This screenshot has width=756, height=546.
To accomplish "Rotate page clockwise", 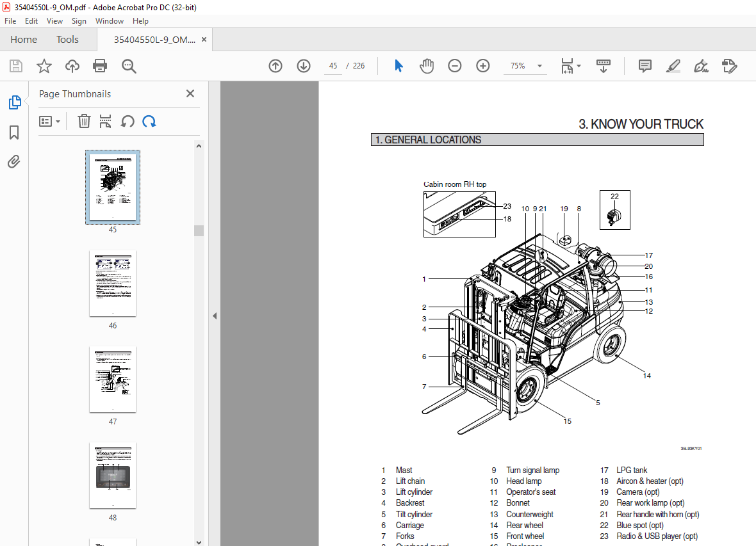I will click(149, 122).
